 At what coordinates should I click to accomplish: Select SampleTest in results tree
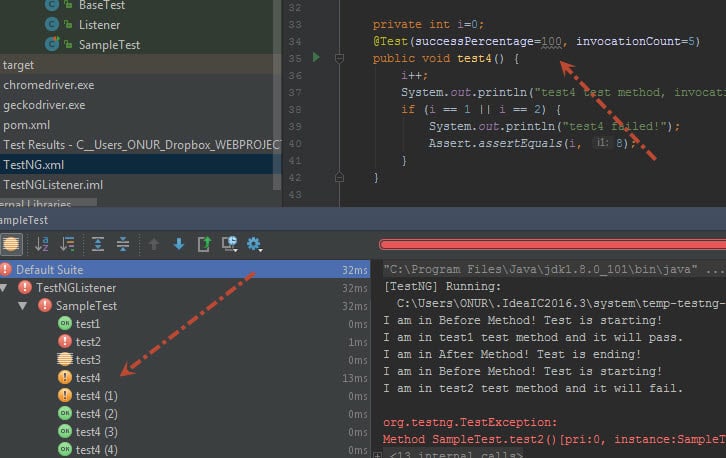86,306
